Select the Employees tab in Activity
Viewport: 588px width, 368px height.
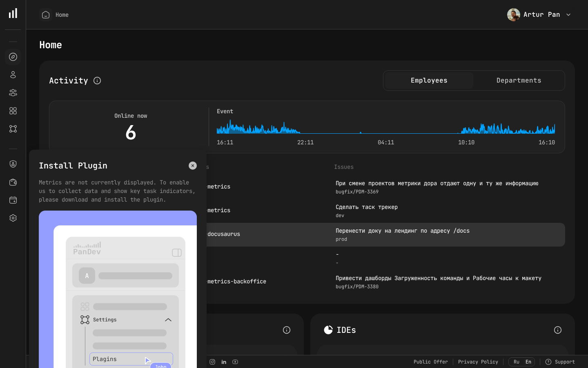429,81
